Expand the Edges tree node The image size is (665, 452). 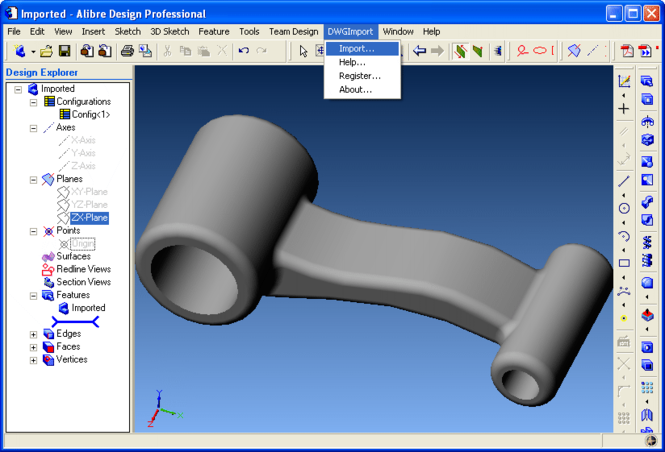pos(33,334)
